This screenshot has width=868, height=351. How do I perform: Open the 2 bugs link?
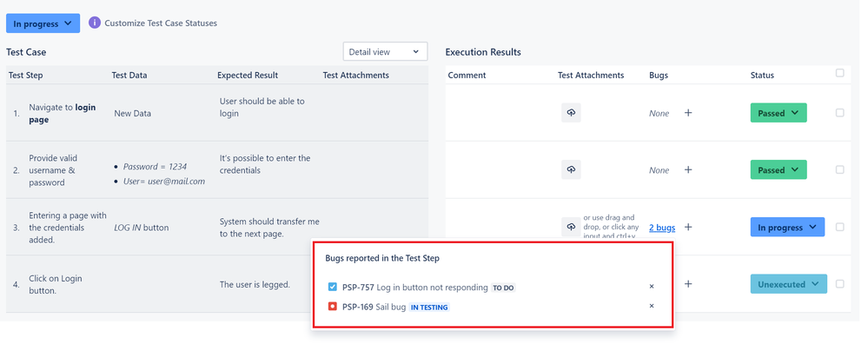[x=662, y=228]
